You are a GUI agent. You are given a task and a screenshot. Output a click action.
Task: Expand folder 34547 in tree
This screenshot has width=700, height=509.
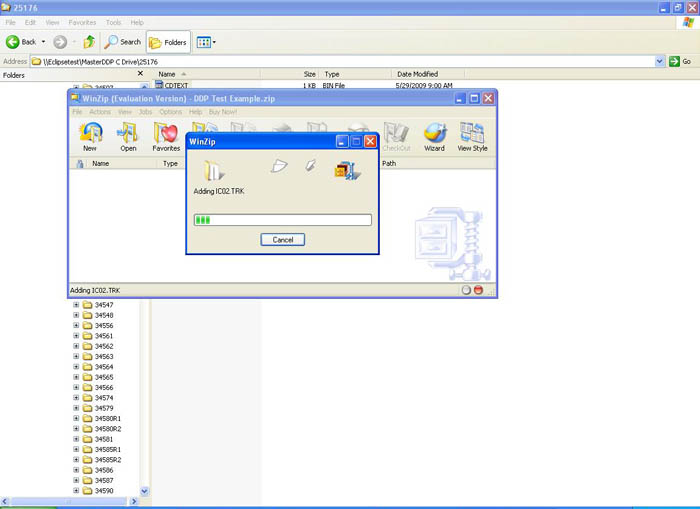76,305
